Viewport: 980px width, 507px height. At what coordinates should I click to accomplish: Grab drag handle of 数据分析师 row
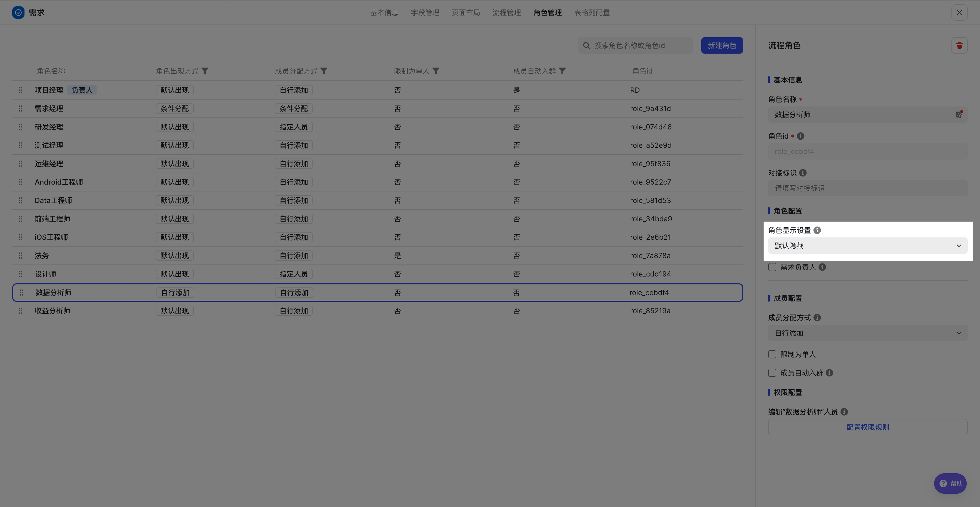tap(21, 293)
